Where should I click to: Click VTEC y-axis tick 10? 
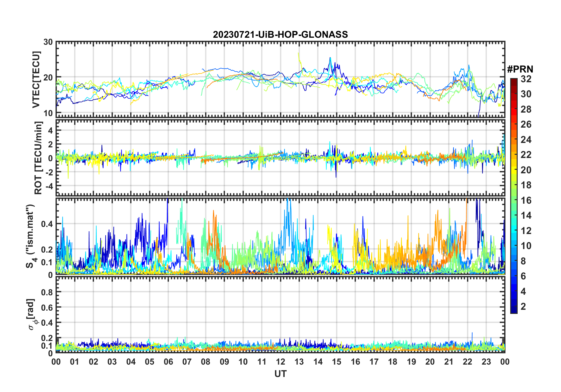click(48, 113)
